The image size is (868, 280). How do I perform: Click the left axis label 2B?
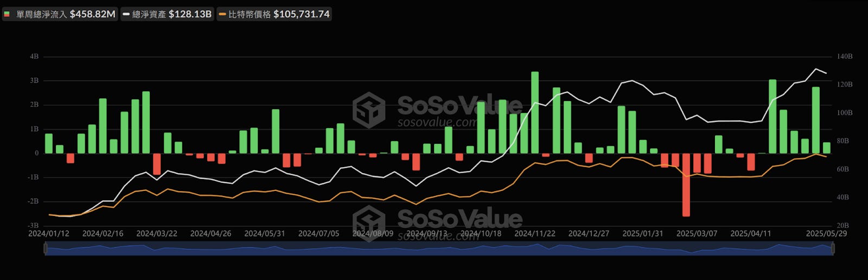pos(34,105)
